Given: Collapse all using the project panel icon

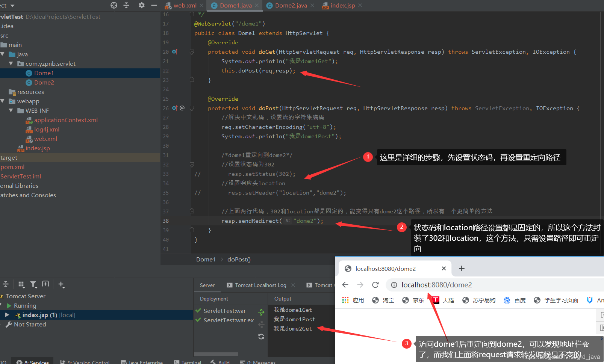Looking at the screenshot, I should point(126,5).
